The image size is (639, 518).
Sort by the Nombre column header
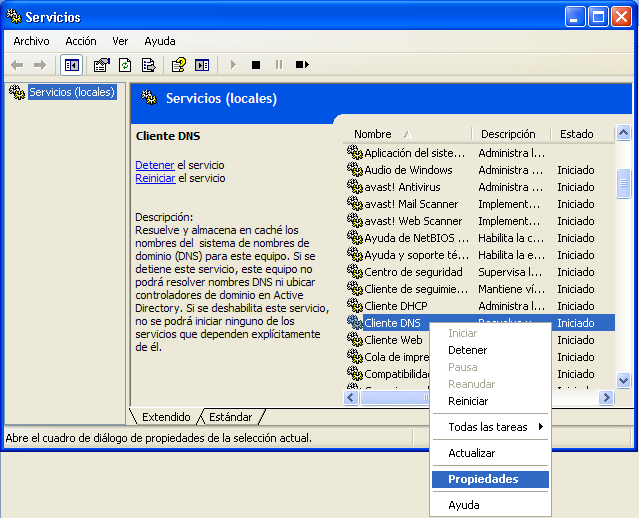pyautogui.click(x=406, y=134)
